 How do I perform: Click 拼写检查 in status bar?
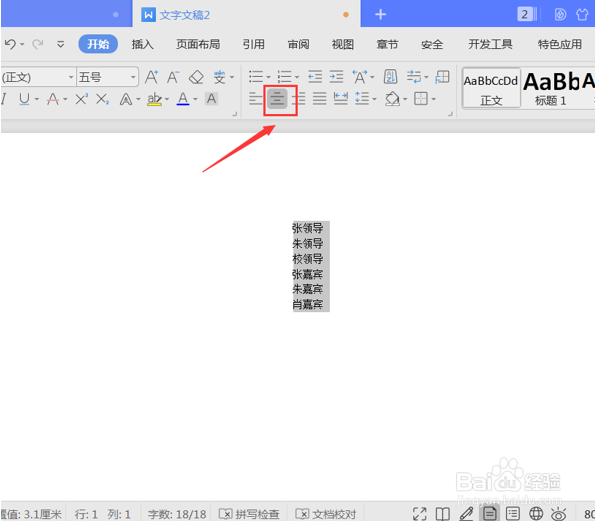(x=249, y=514)
